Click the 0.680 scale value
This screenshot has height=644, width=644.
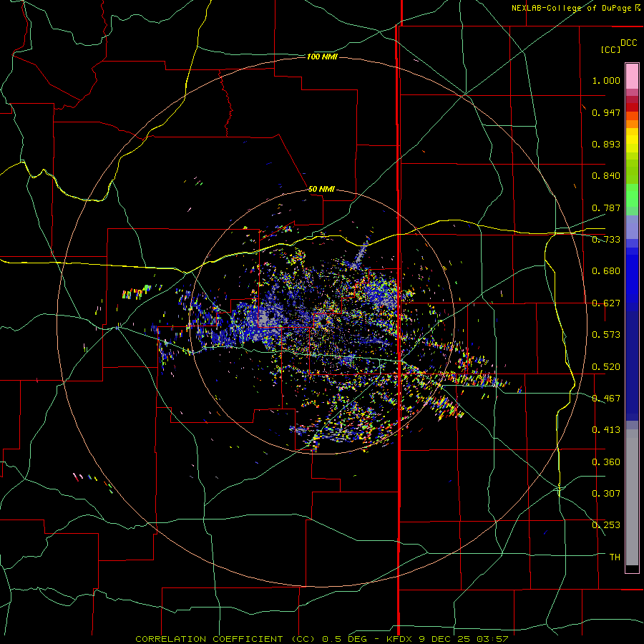point(606,271)
